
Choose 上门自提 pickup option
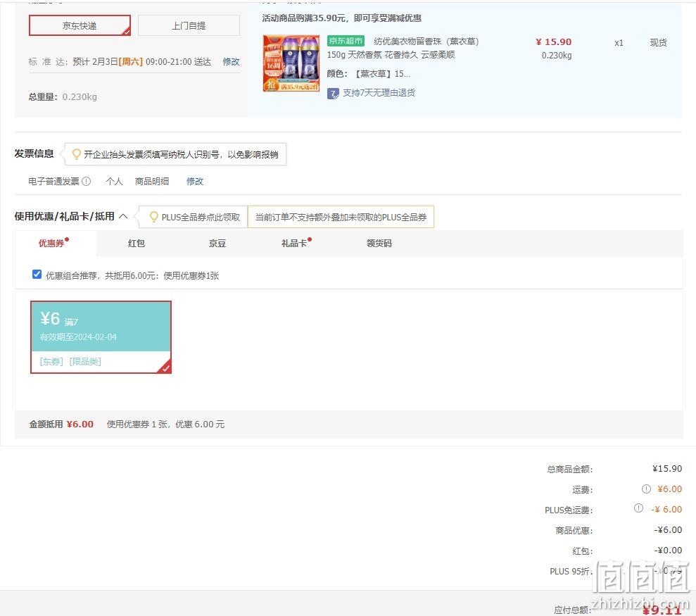(x=189, y=25)
